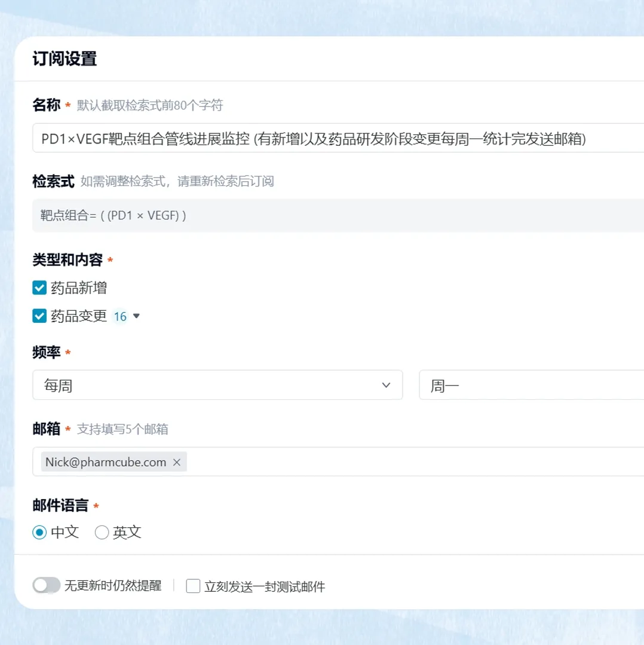
Task: Click the 检索式 query box
Action: (338, 215)
